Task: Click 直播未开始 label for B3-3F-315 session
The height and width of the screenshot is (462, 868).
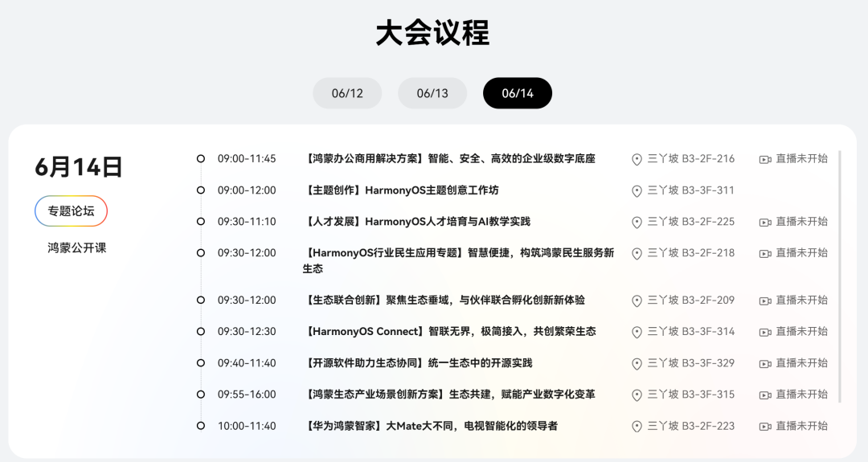Action: [x=801, y=395]
